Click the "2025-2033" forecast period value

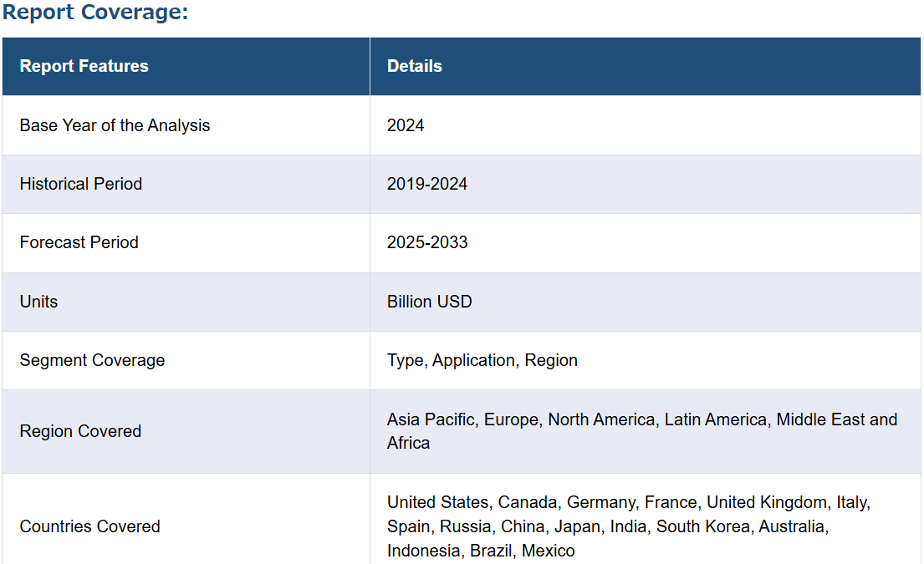[427, 242]
